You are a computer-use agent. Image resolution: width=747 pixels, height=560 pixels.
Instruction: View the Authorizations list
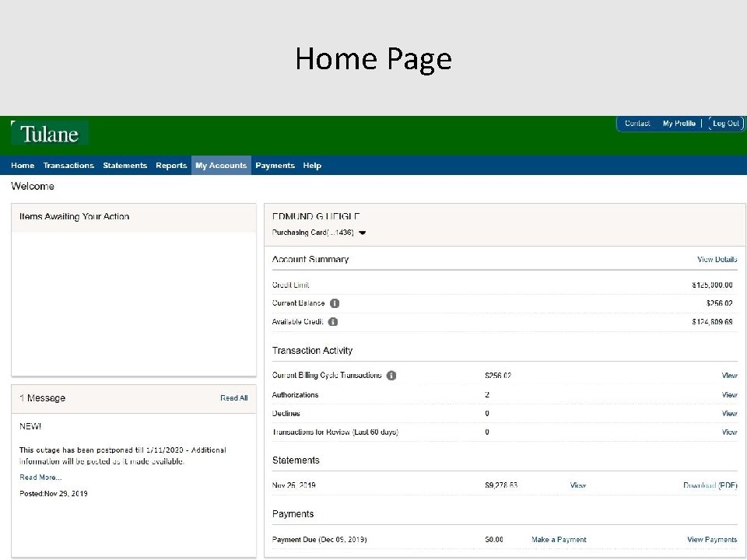coord(729,394)
